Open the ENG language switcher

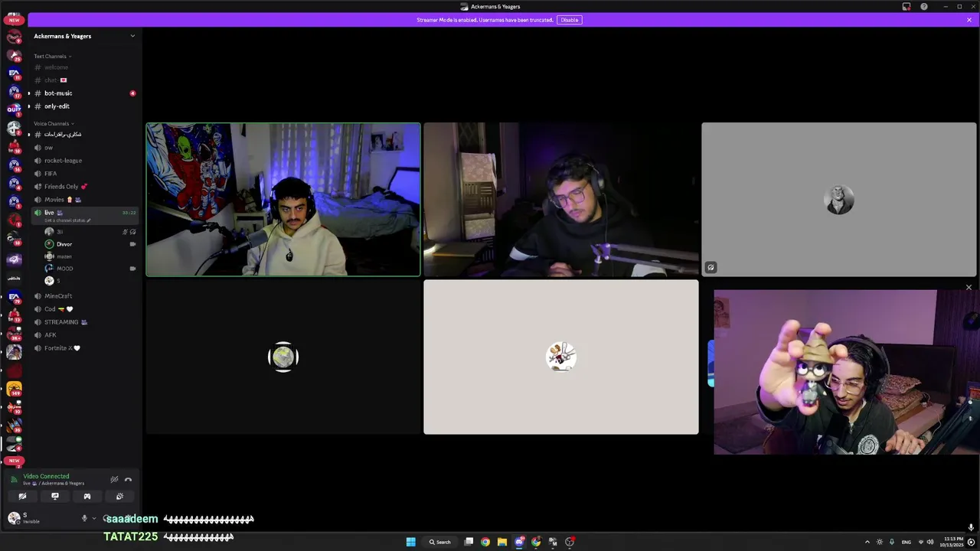[x=906, y=542]
